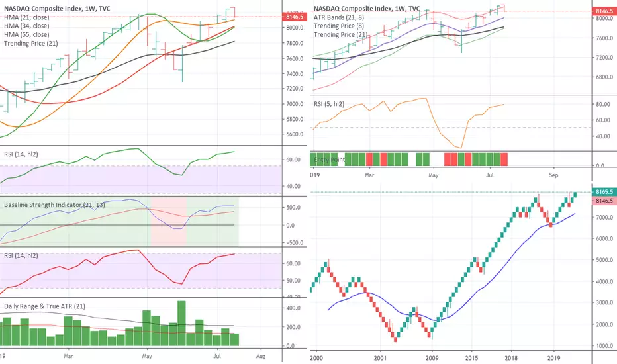Click the red 8146.5 price tag on left chart
This screenshot has height=364, width=617.
(x=295, y=17)
